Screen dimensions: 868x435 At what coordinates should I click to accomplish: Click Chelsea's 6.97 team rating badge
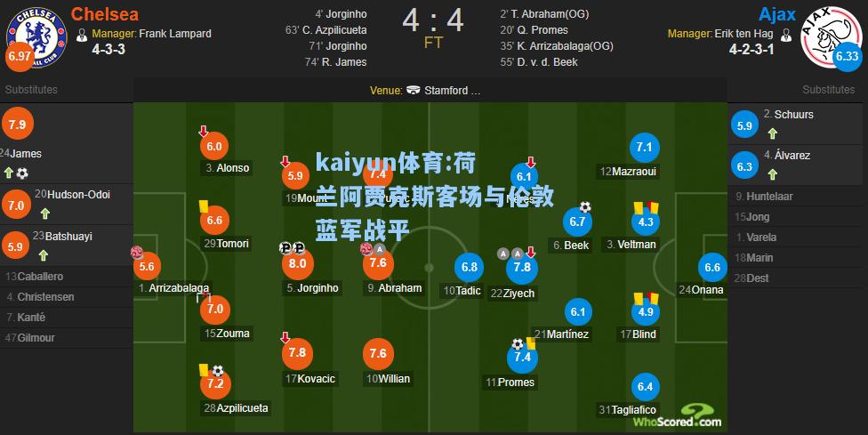pos(20,56)
